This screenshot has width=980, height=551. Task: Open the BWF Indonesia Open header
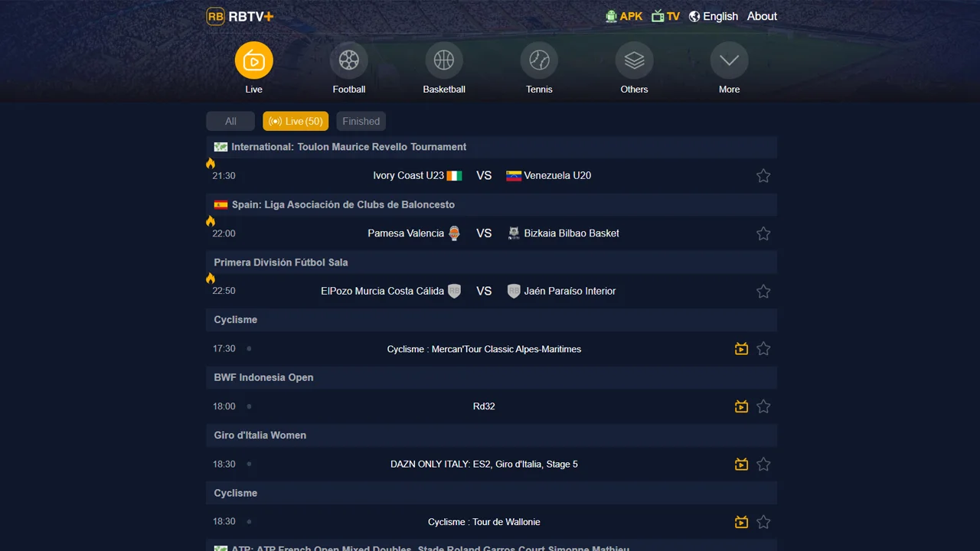[x=492, y=377]
